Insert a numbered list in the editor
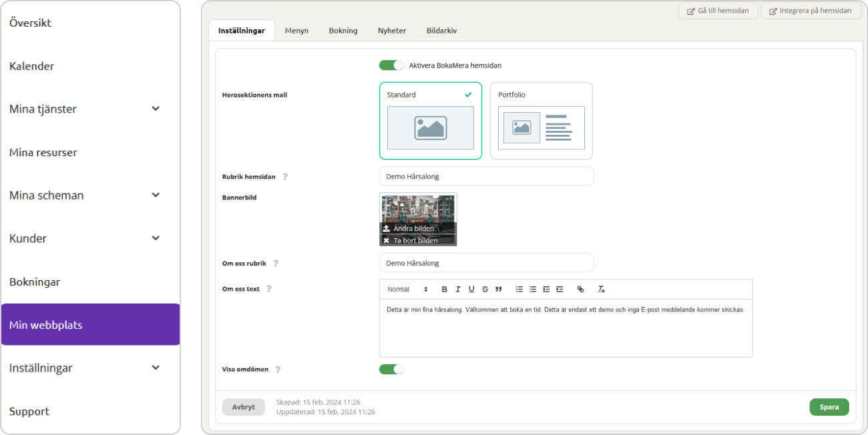Image resolution: width=868 pixels, height=435 pixels. (519, 290)
